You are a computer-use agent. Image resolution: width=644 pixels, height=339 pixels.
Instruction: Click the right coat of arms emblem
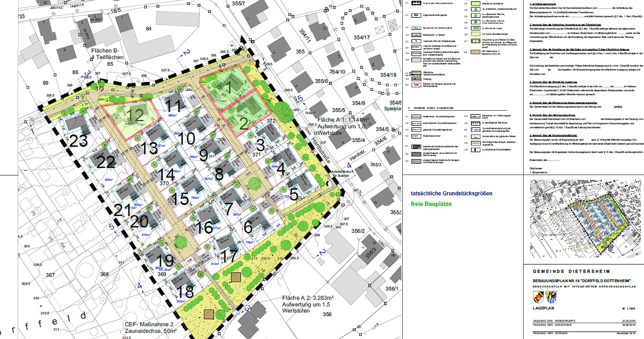point(551,297)
